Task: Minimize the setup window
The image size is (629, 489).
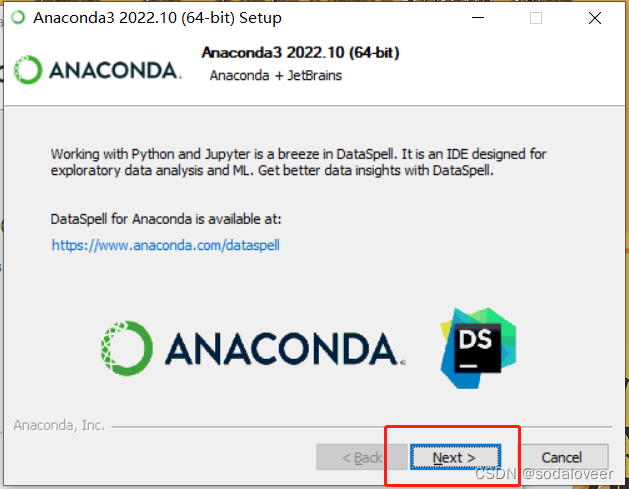Action: (x=478, y=18)
